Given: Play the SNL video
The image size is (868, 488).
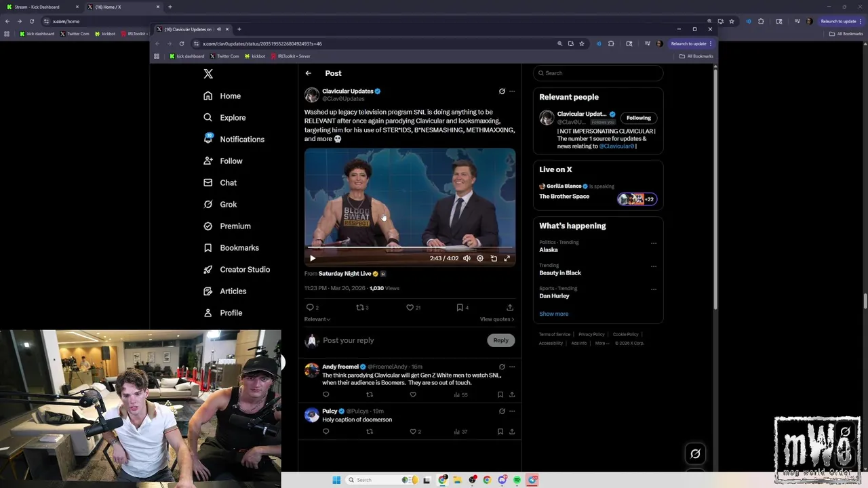Looking at the screenshot, I should (x=313, y=258).
